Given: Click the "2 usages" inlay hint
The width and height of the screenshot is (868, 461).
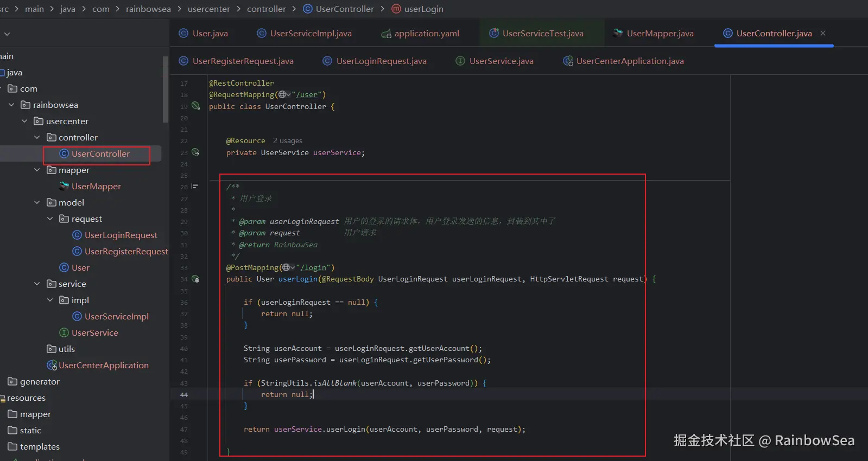Looking at the screenshot, I should (287, 141).
